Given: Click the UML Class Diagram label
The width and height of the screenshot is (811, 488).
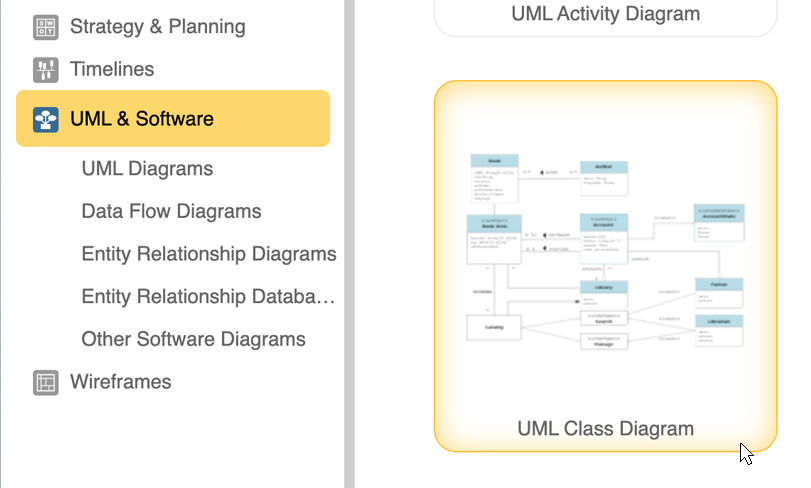Looking at the screenshot, I should point(606,429).
